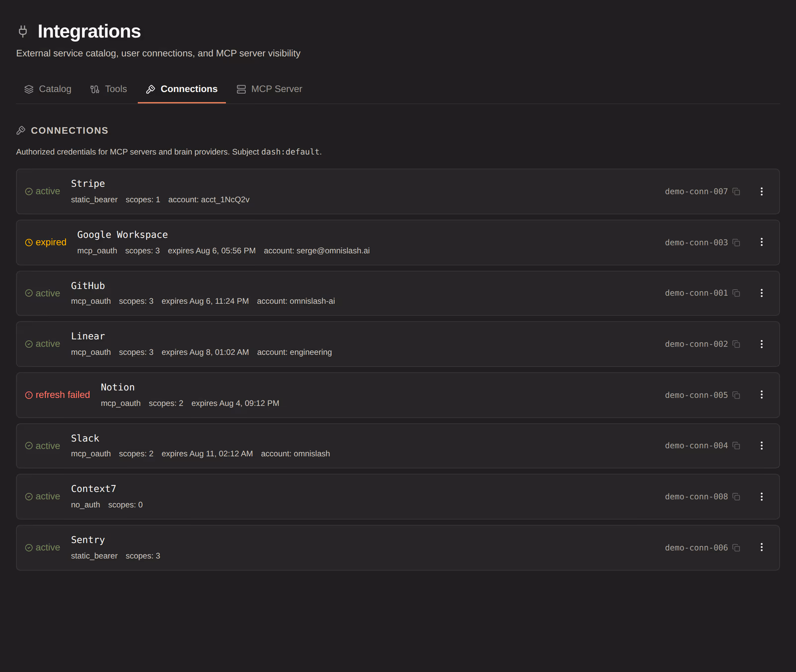
Task: Click the account: acct_1NcQ2v text
Action: [x=209, y=199]
